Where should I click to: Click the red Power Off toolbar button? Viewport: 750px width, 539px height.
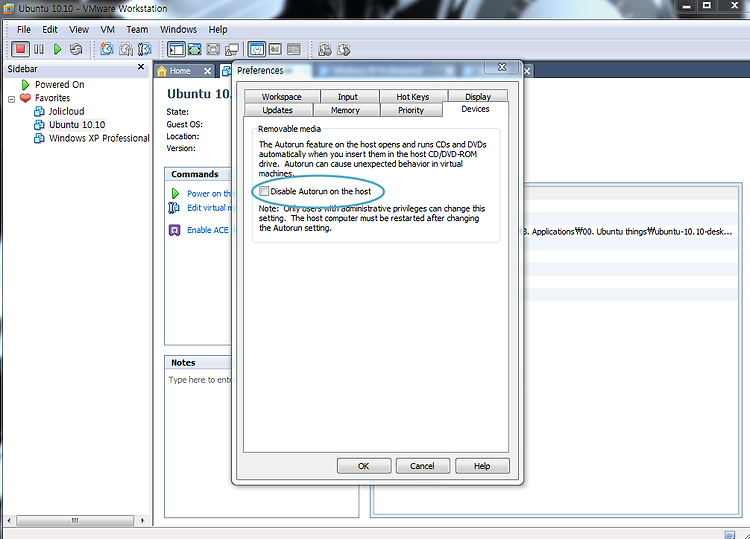point(20,49)
